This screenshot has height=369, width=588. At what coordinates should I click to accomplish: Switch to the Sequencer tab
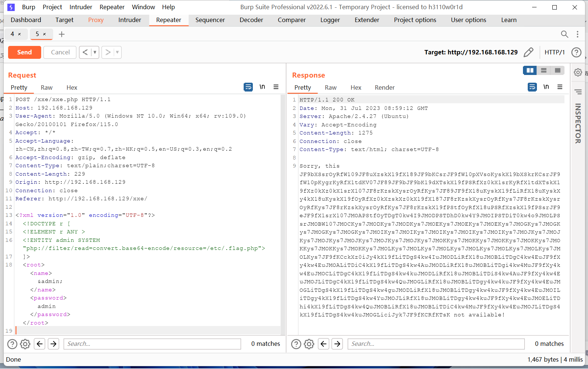(x=210, y=20)
